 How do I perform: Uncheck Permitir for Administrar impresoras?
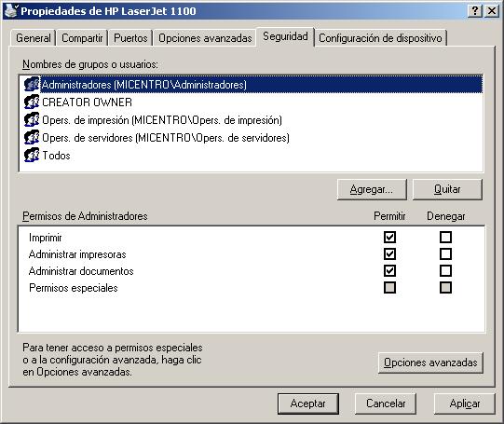tap(389, 254)
